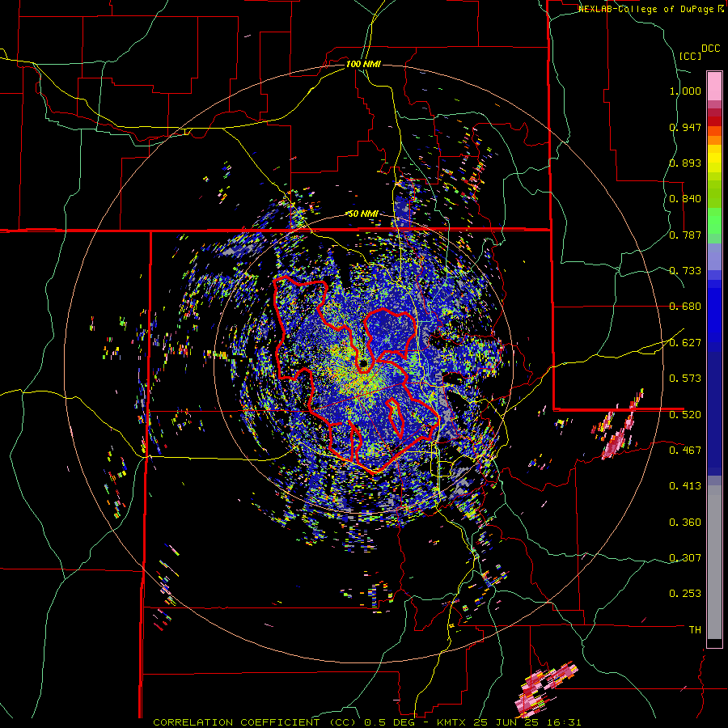Viewport: 728px width, 728px height.
Task: Select the 0.893 legend value
Action: pos(685,163)
